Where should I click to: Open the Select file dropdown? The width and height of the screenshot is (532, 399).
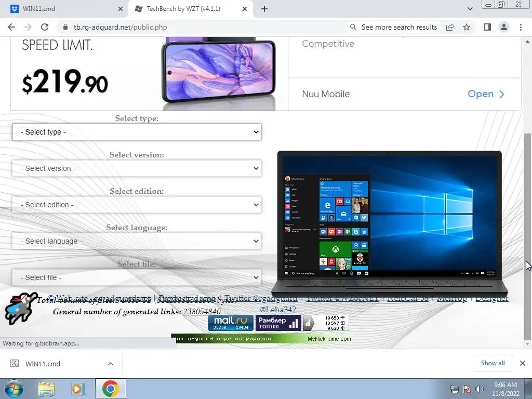click(x=137, y=277)
